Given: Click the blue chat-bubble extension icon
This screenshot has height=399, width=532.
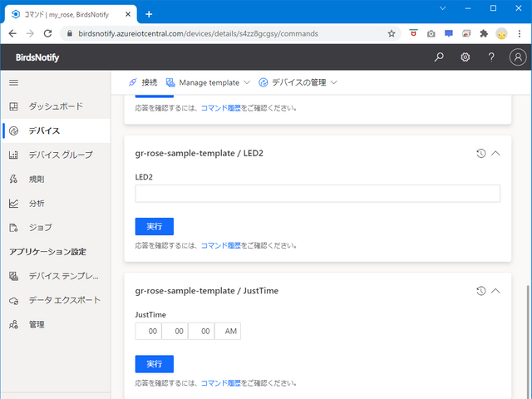Looking at the screenshot, I should 449,33.
